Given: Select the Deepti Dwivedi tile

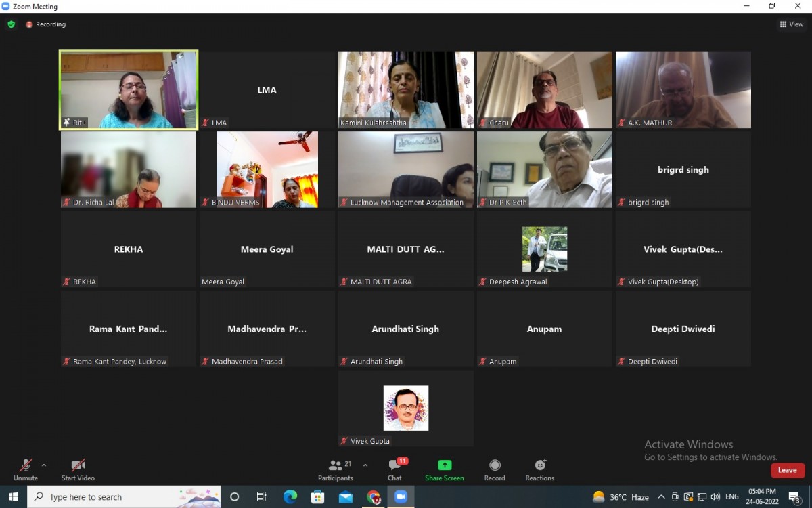Looking at the screenshot, I should coord(683,329).
